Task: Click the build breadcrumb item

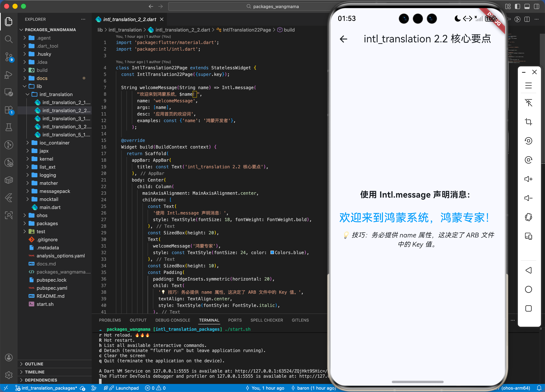Action: tap(286, 30)
